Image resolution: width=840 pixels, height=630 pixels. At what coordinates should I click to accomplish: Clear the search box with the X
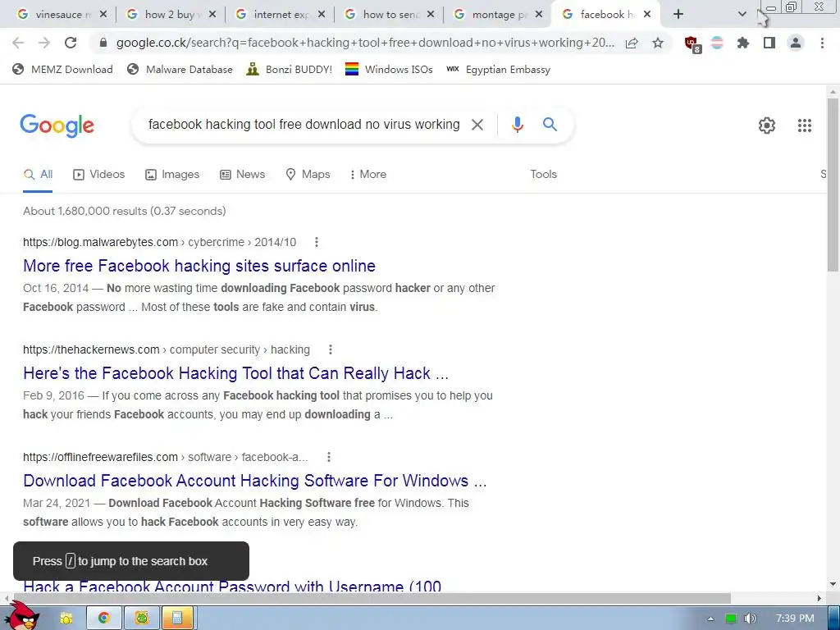coord(477,125)
